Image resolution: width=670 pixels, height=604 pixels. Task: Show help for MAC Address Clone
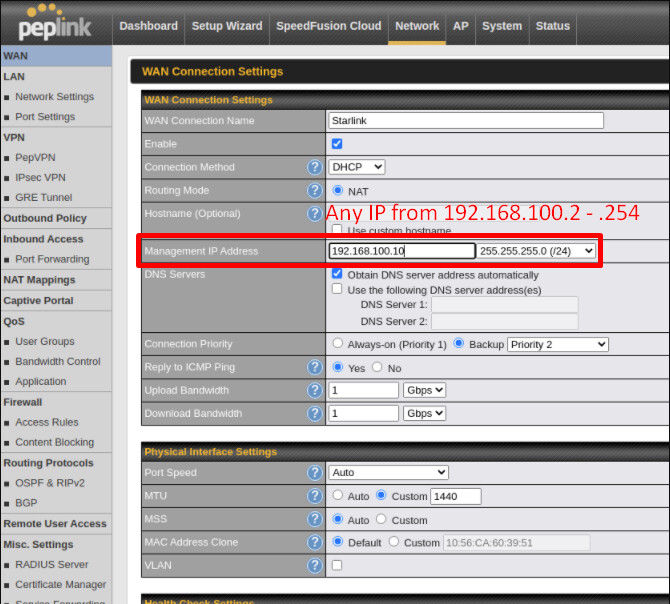[315, 542]
